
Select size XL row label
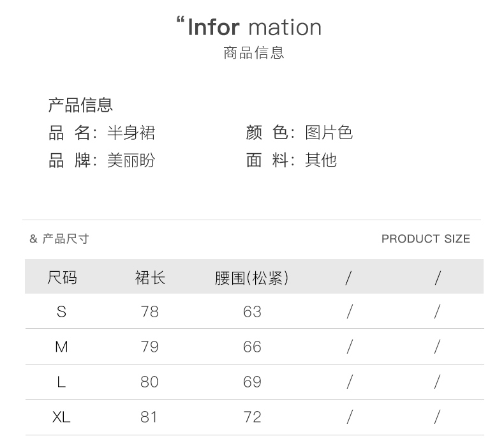coord(61,417)
